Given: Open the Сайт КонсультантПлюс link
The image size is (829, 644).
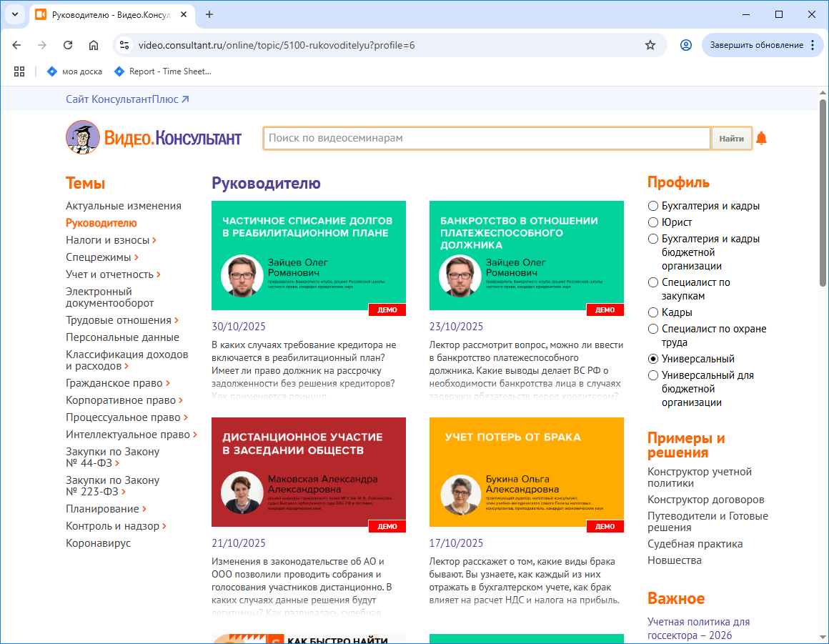Looking at the screenshot, I should click(x=127, y=99).
